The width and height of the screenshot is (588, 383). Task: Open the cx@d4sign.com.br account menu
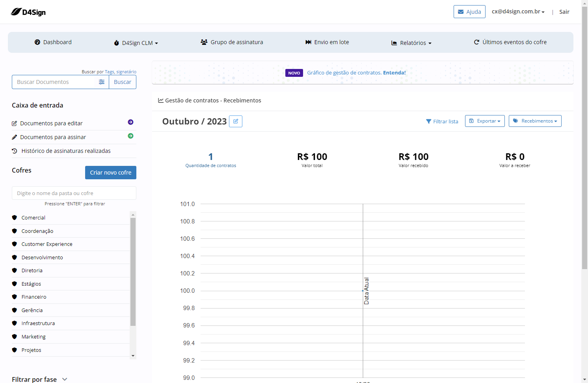(x=518, y=11)
